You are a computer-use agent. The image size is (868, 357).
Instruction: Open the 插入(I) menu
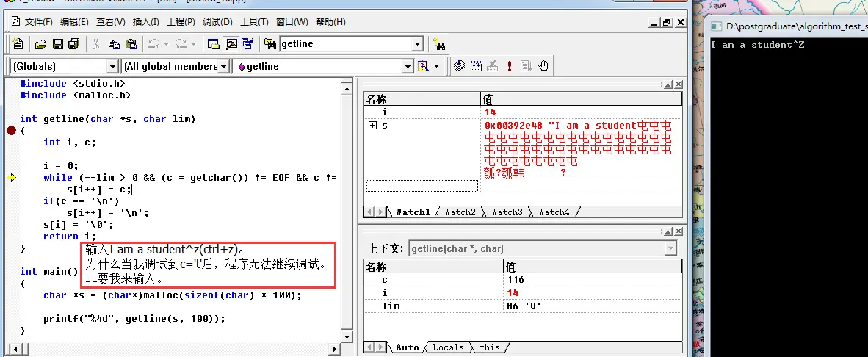pyautogui.click(x=146, y=21)
